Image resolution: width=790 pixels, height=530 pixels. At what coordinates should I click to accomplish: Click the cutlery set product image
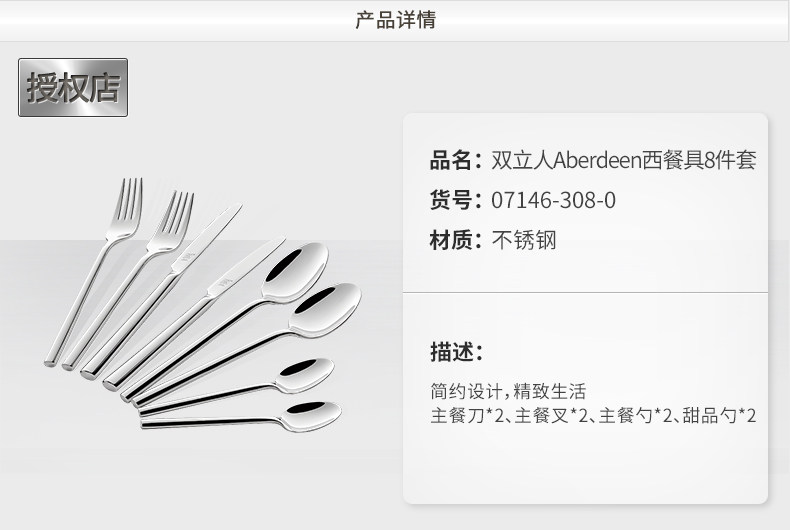203,305
